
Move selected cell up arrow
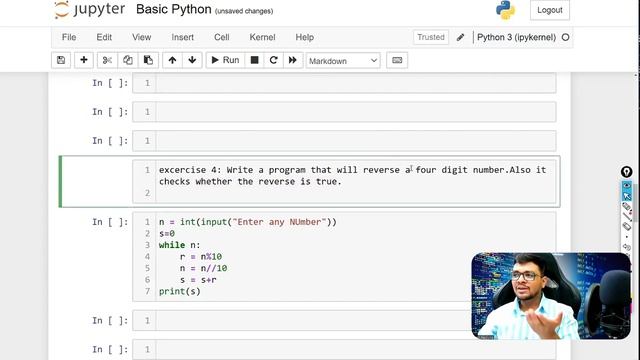[172, 60]
